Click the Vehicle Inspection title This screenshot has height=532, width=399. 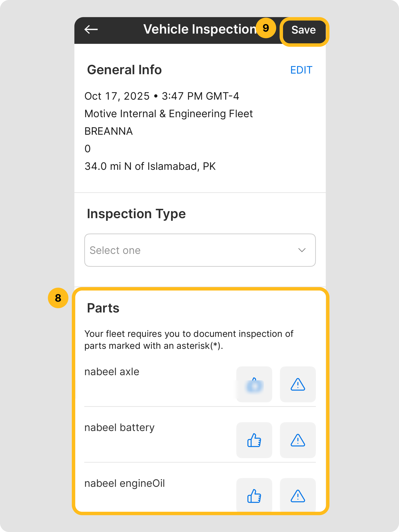pyautogui.click(x=199, y=29)
